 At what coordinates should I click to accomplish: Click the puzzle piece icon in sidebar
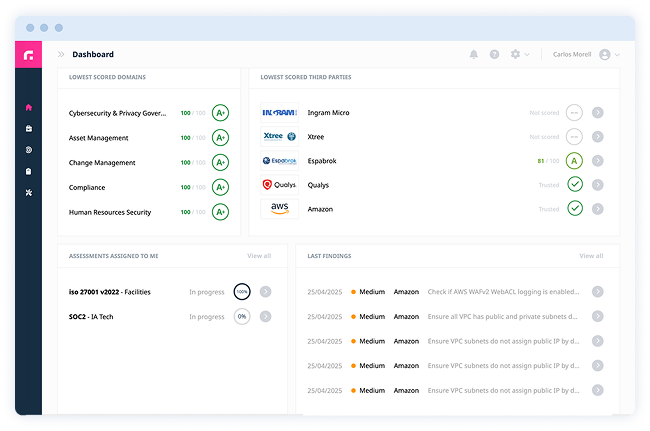28,192
